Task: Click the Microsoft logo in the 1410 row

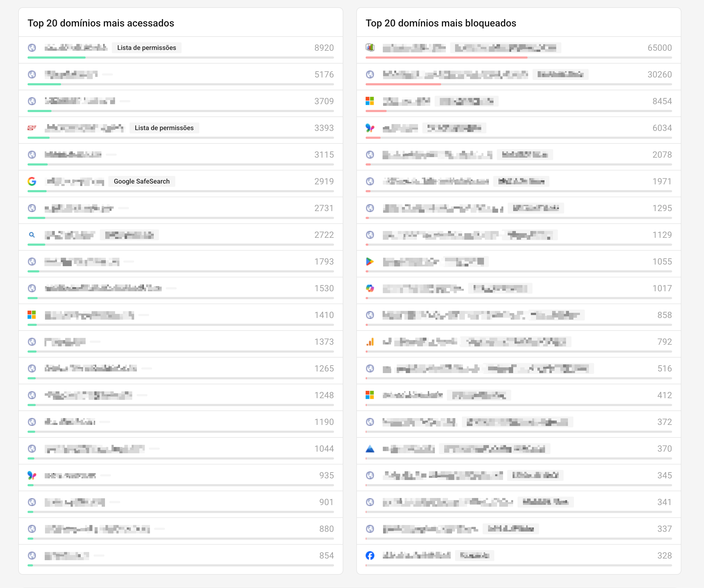Action: click(x=32, y=315)
